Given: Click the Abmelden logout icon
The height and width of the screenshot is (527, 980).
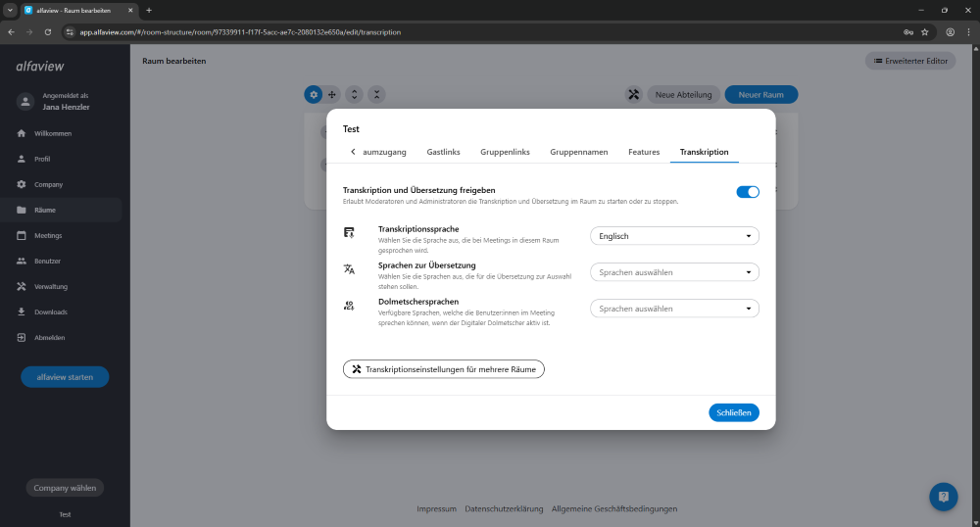Looking at the screenshot, I should pyautogui.click(x=22, y=338).
